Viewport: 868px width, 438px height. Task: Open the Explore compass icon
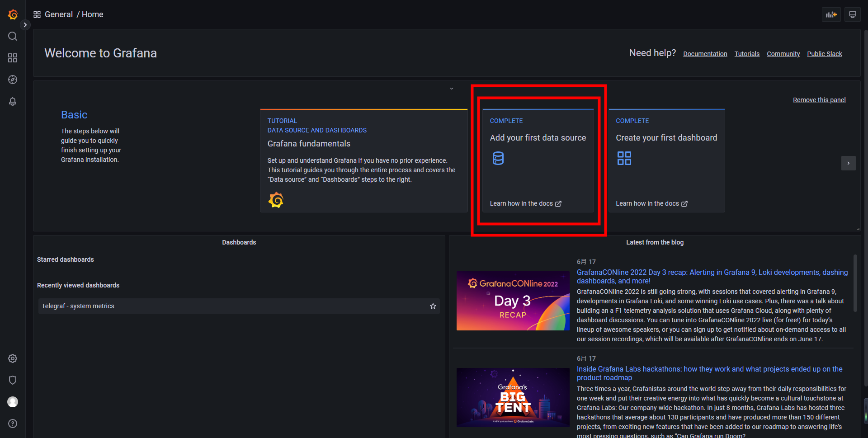[x=13, y=80]
